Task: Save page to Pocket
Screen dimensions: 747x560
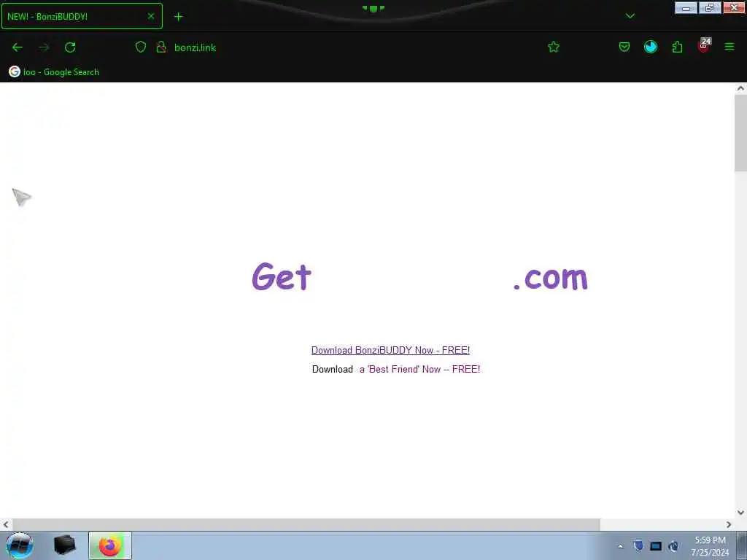Action: click(624, 47)
